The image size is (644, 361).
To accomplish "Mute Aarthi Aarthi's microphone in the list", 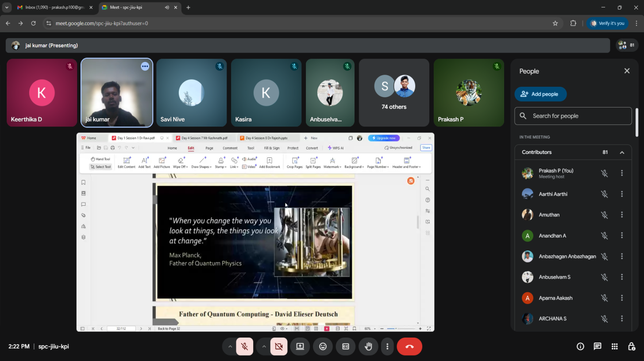I will [x=604, y=194].
